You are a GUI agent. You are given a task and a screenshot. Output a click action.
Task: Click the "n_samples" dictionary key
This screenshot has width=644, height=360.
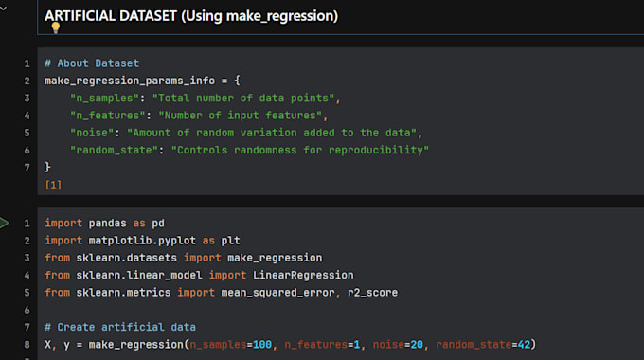point(105,99)
